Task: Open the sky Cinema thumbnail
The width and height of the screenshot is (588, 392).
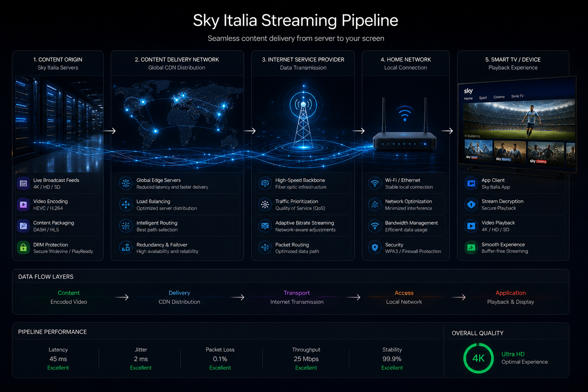Action: [x=546, y=154]
